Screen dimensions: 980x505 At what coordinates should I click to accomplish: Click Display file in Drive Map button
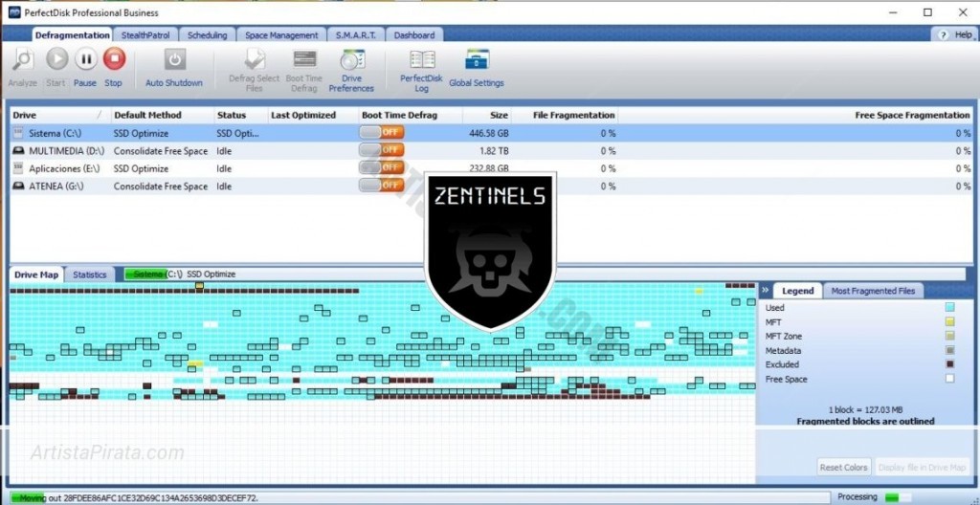pos(922,468)
